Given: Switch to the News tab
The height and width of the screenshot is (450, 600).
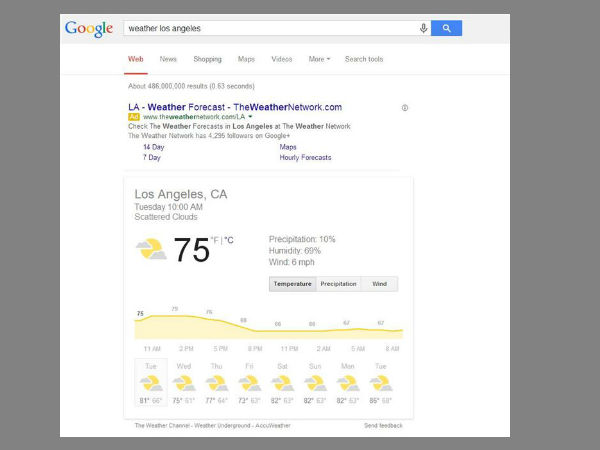Looking at the screenshot, I should pyautogui.click(x=168, y=59).
